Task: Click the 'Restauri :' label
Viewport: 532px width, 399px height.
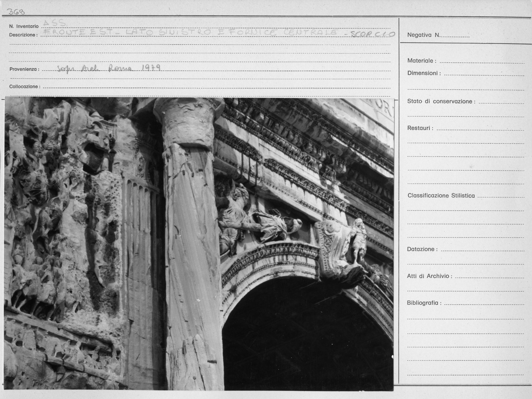Action: 420,128
